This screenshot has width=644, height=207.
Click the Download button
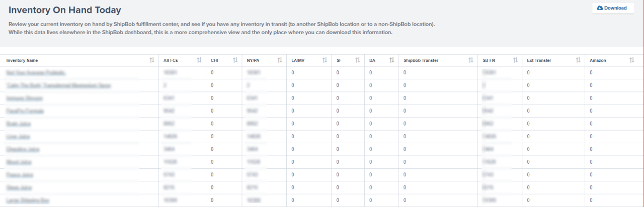(612, 8)
